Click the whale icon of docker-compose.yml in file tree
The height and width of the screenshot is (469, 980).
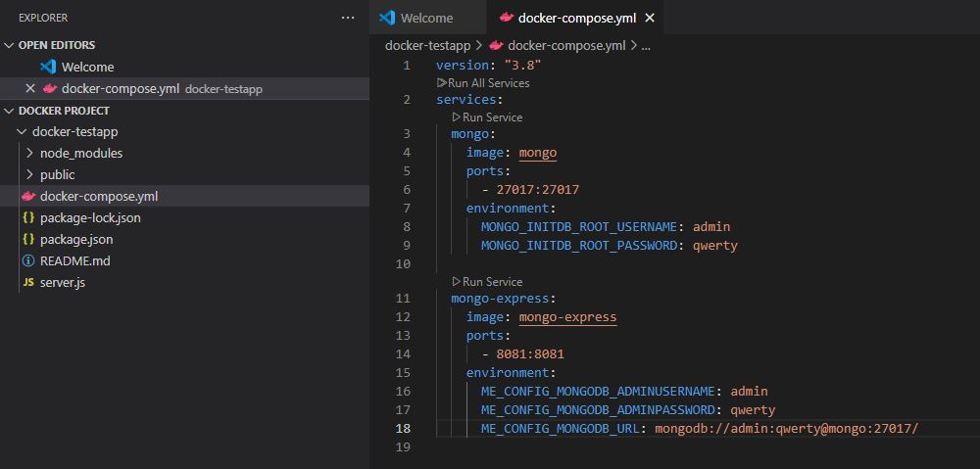[28, 196]
